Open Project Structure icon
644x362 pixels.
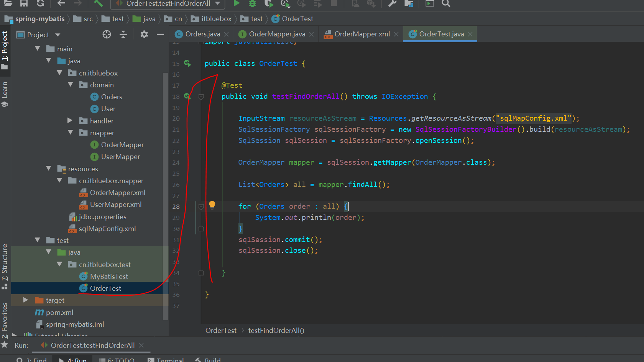(409, 3)
